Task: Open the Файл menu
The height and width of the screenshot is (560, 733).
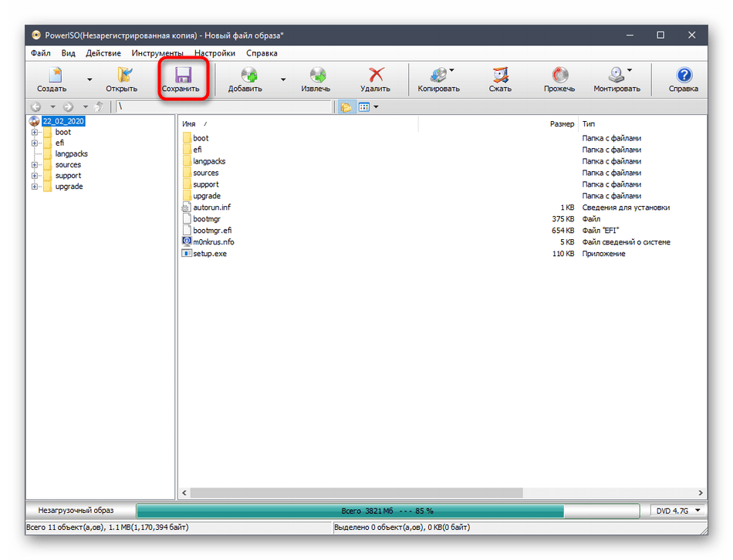Action: (41, 53)
